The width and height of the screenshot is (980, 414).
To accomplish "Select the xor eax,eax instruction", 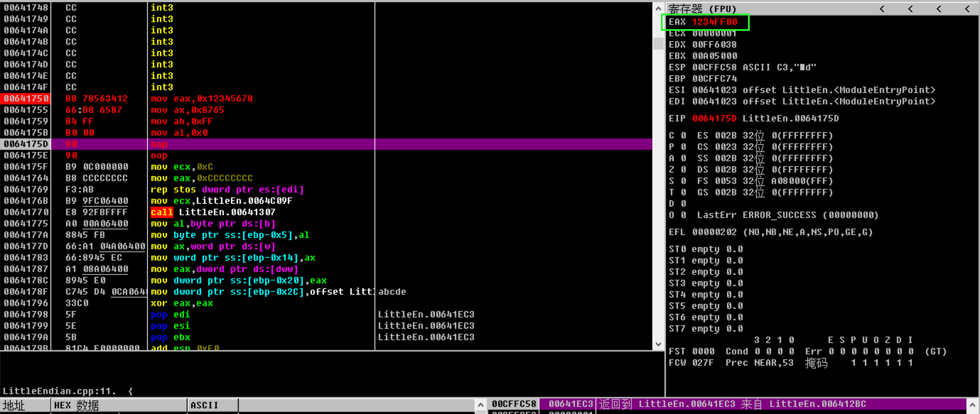I will pyautogui.click(x=182, y=303).
